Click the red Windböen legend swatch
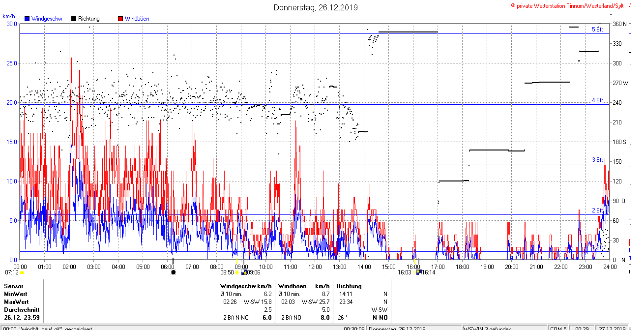The height and width of the screenshot is (330, 644). [120, 19]
